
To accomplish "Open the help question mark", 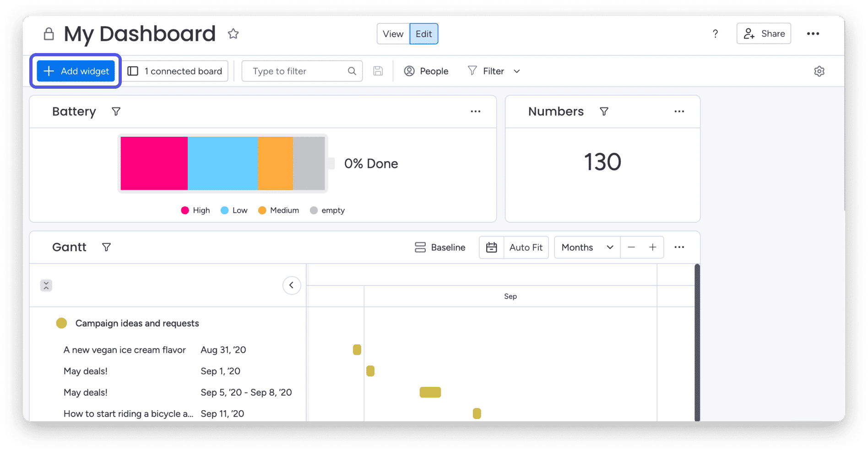I will click(x=715, y=34).
